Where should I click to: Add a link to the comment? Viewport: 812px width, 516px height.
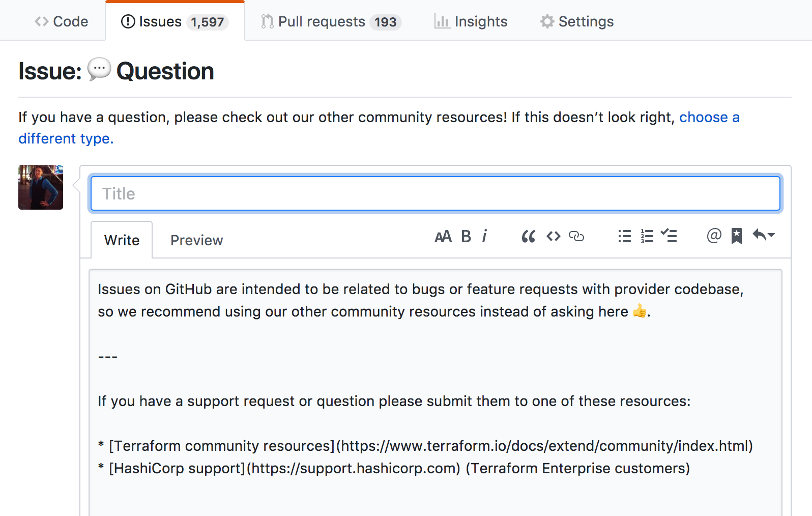(576, 237)
